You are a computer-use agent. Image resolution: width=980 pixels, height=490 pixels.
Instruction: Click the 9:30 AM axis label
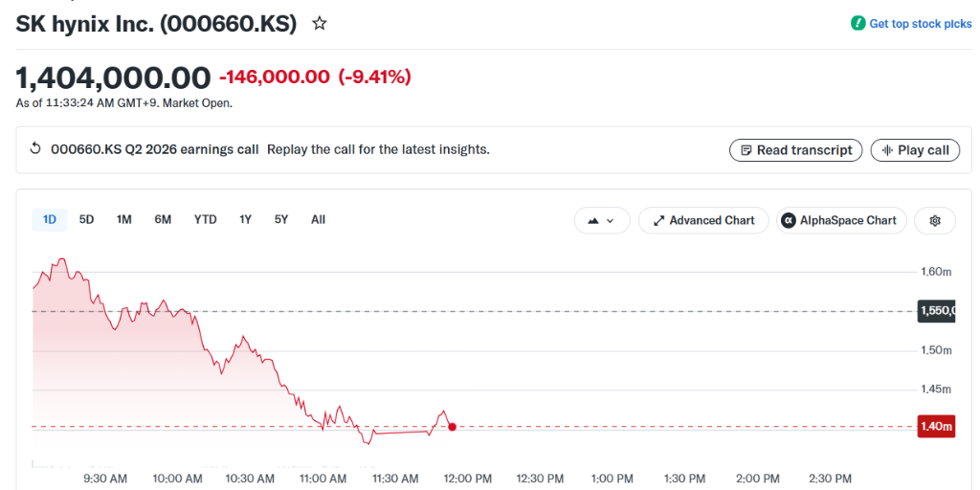click(105, 479)
